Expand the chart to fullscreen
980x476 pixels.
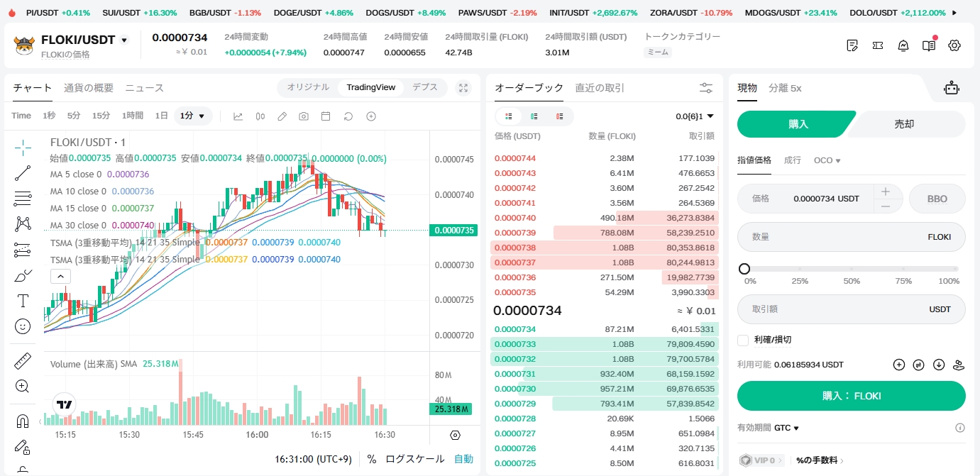click(x=463, y=88)
